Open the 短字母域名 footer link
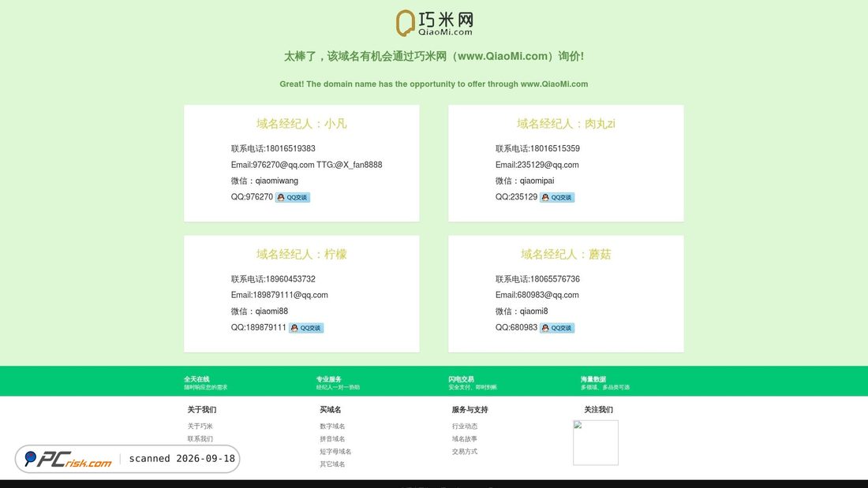This screenshot has width=868, height=488. click(335, 452)
